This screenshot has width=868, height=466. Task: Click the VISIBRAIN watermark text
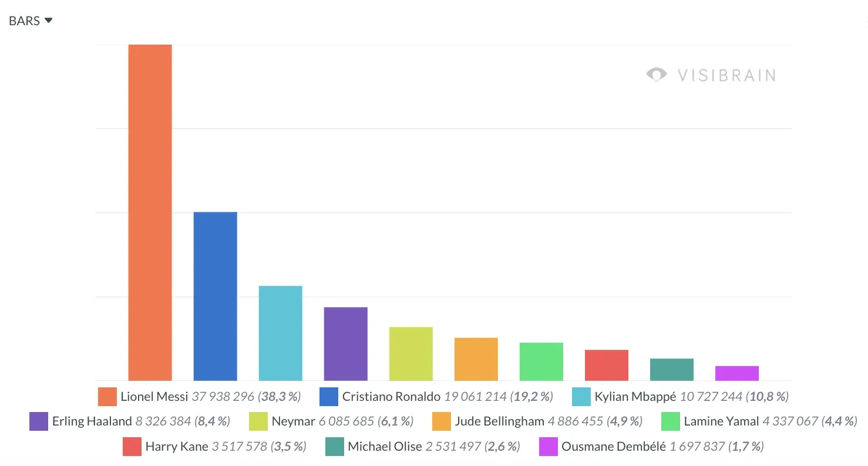(x=726, y=75)
